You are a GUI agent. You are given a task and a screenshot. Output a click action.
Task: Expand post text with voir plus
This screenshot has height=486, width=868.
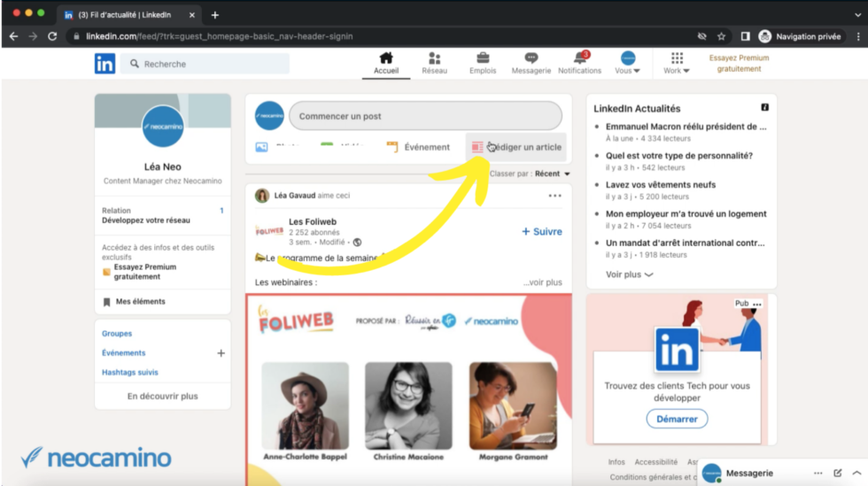(x=542, y=282)
